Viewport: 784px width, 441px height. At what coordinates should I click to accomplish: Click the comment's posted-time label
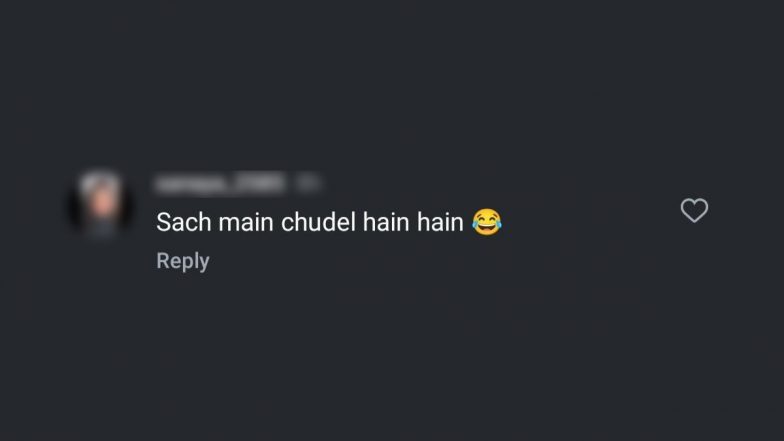[x=308, y=184]
